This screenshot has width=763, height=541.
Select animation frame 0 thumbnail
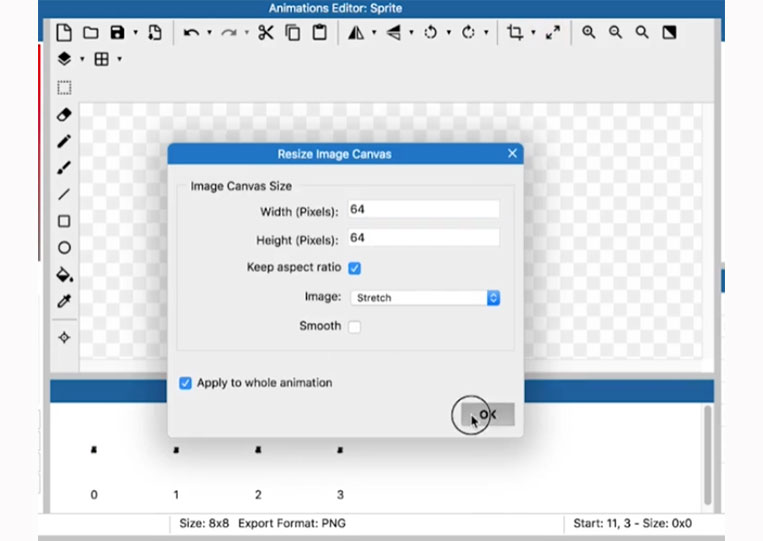coord(94,450)
